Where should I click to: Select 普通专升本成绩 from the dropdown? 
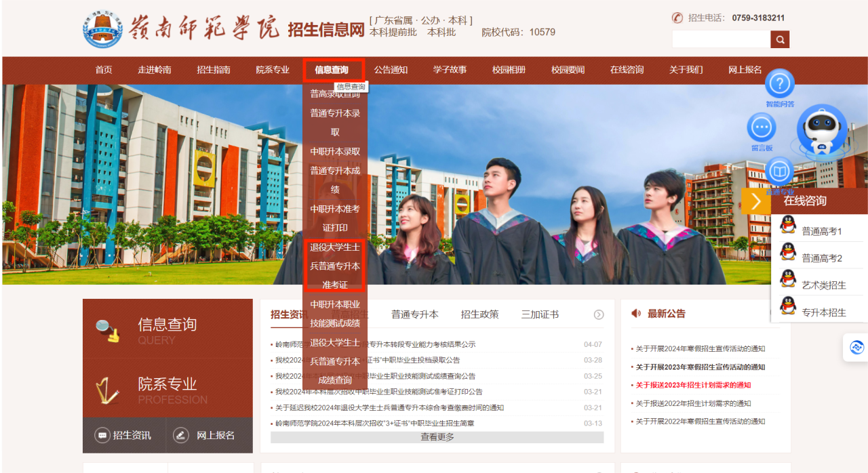335,180
